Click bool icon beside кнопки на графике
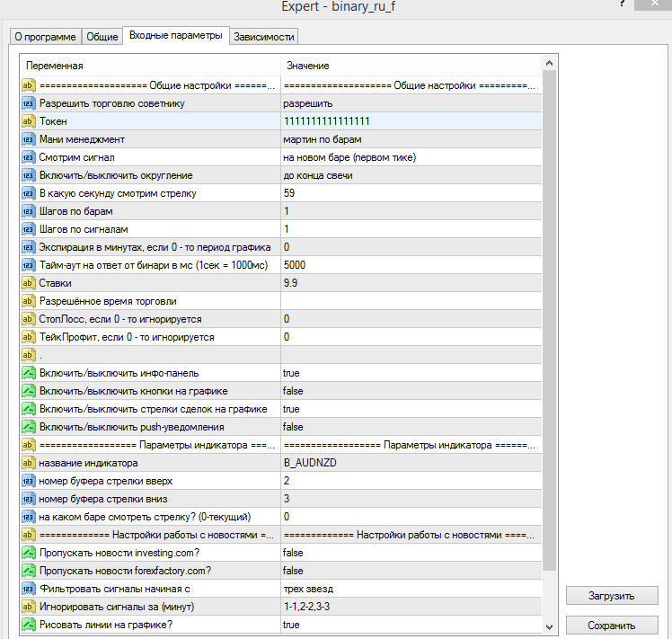This screenshot has height=639, width=672. pyautogui.click(x=28, y=391)
